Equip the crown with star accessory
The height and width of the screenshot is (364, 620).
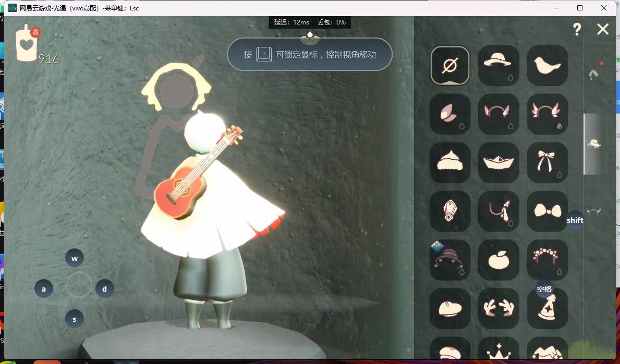coord(498,348)
